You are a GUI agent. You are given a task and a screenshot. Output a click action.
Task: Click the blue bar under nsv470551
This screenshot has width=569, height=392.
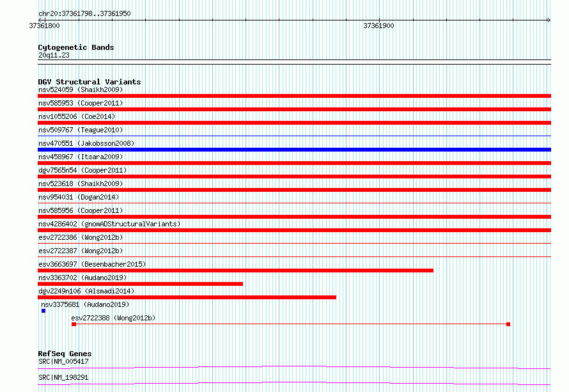[294, 150]
